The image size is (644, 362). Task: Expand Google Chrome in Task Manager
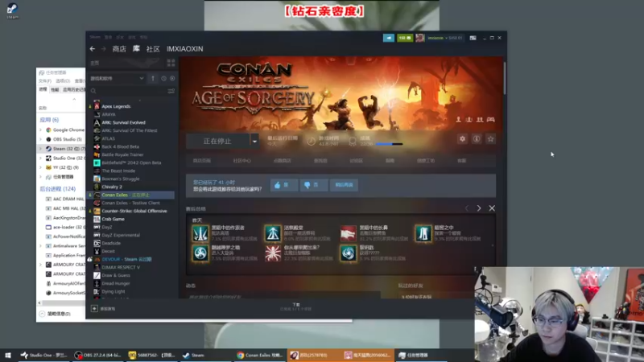41,130
